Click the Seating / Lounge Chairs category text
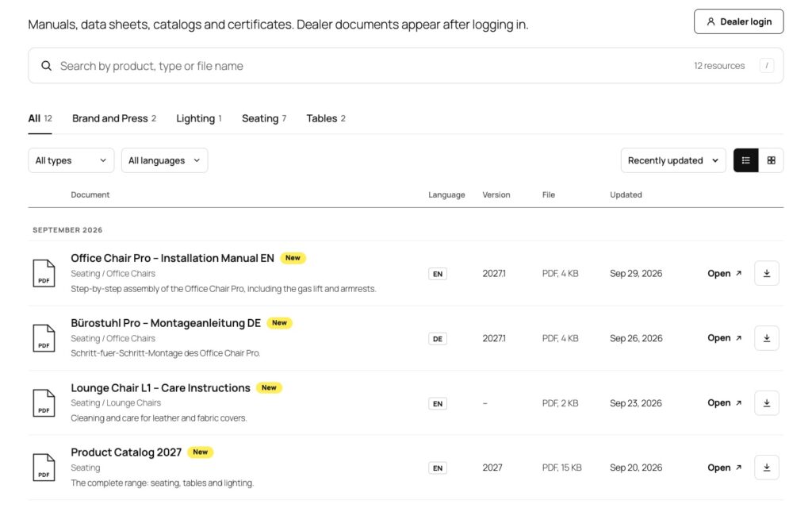The image size is (812, 508). tap(116, 402)
